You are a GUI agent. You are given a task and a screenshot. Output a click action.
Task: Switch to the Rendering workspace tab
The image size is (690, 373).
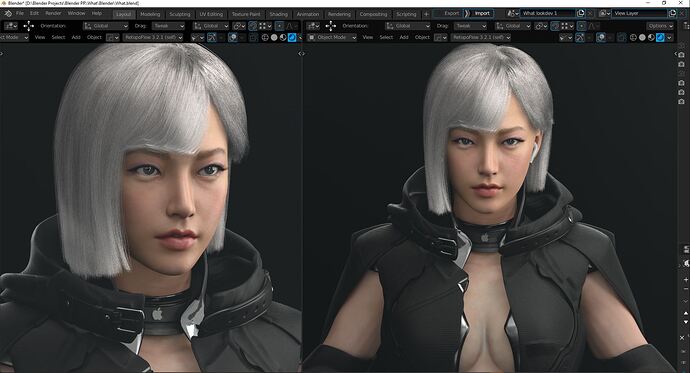pos(339,14)
